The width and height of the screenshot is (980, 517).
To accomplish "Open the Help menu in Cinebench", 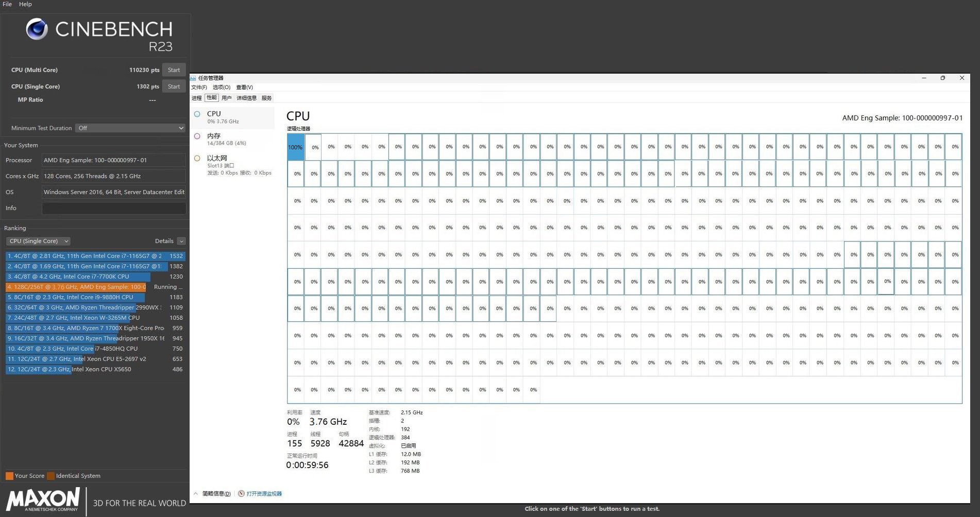I will pyautogui.click(x=25, y=4).
